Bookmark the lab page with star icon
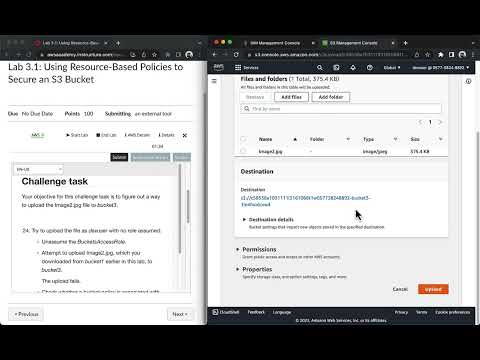The height and width of the screenshot is (360, 480). [154, 55]
